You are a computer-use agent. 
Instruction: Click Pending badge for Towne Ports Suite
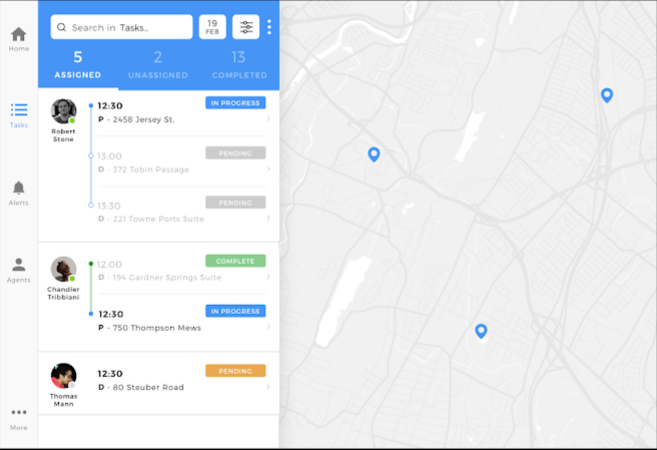click(x=235, y=202)
